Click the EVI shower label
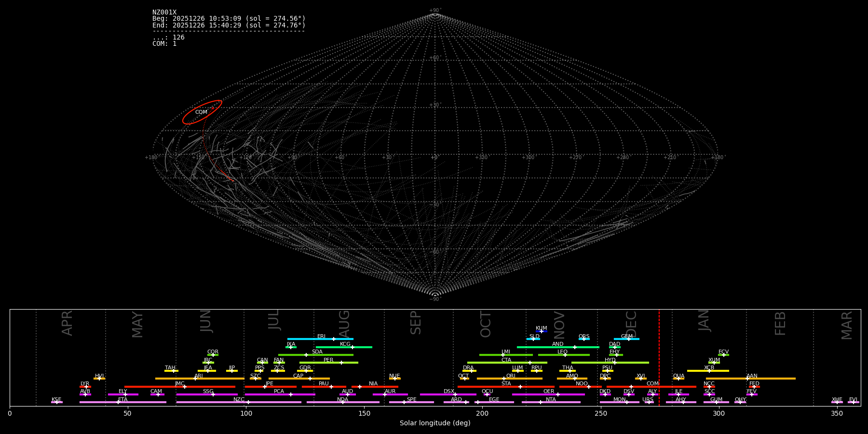The width and height of the screenshot is (868, 434). (853, 400)
